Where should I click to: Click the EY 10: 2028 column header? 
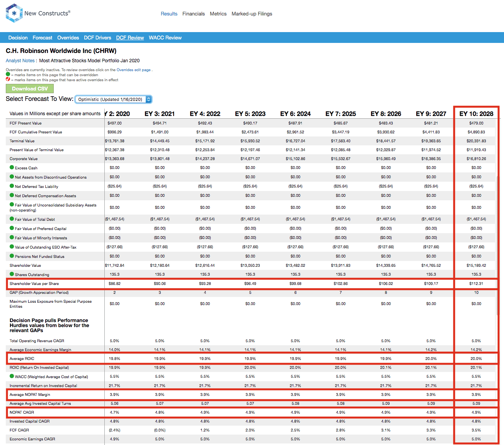coord(476,114)
